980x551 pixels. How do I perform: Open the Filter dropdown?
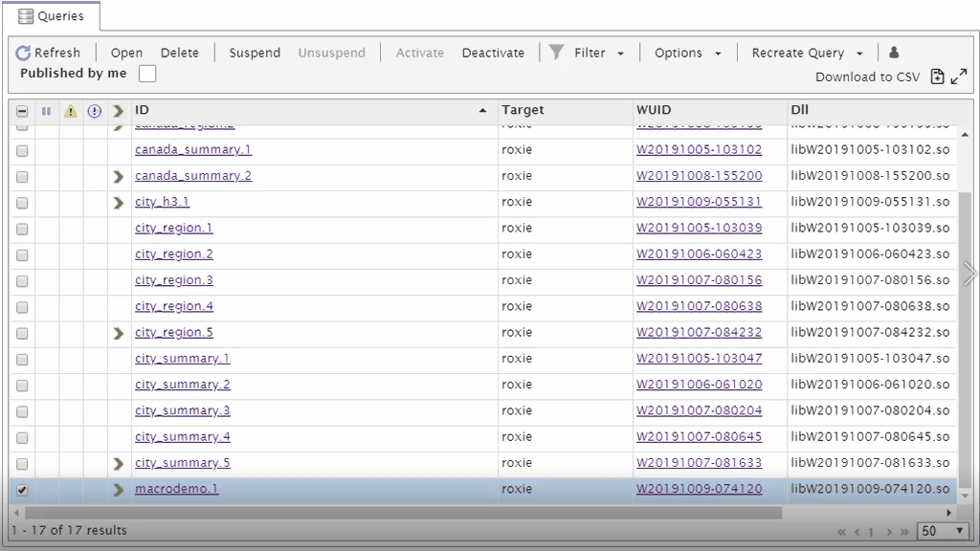pyautogui.click(x=620, y=54)
